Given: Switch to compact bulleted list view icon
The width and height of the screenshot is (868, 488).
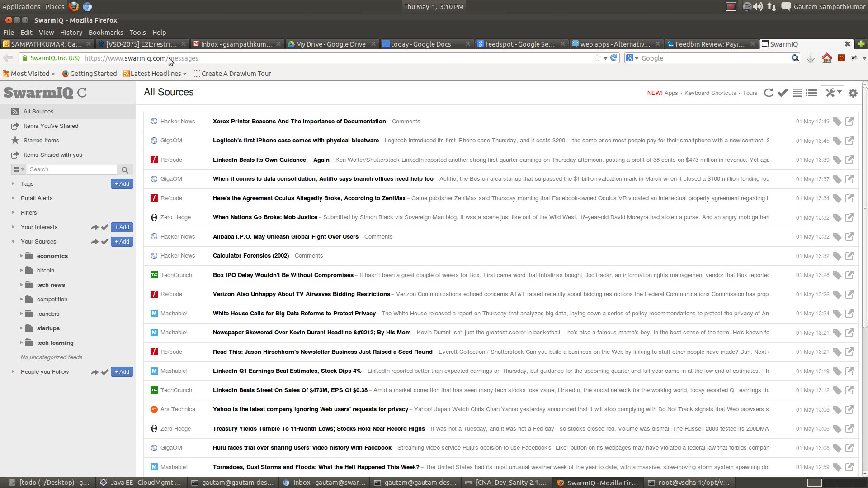Looking at the screenshot, I should click(811, 93).
